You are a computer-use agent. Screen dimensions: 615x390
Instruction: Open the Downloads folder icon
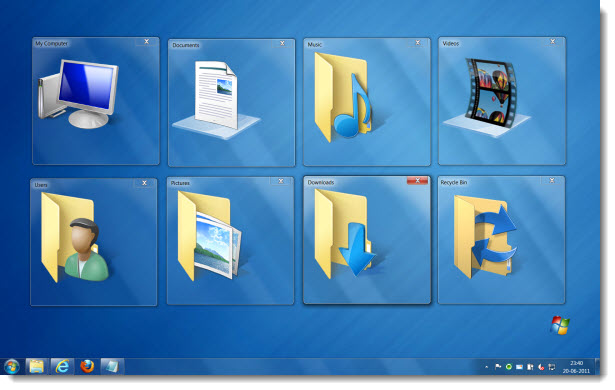coord(345,233)
